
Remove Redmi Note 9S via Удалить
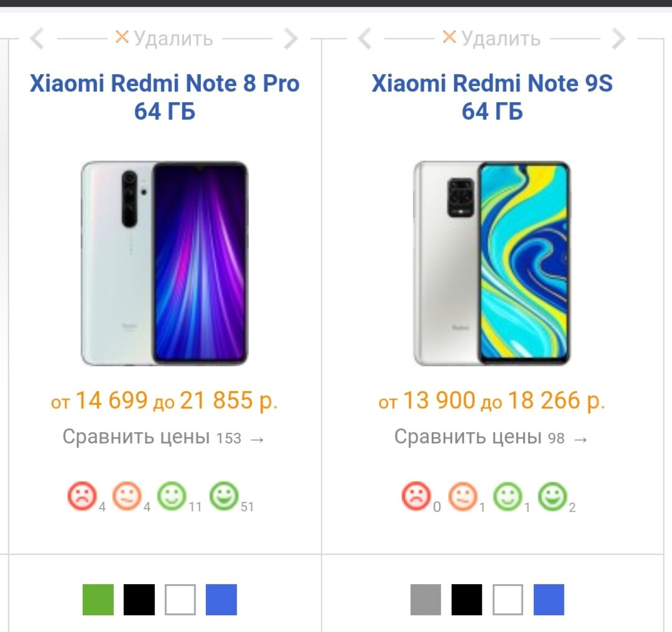tap(492, 39)
